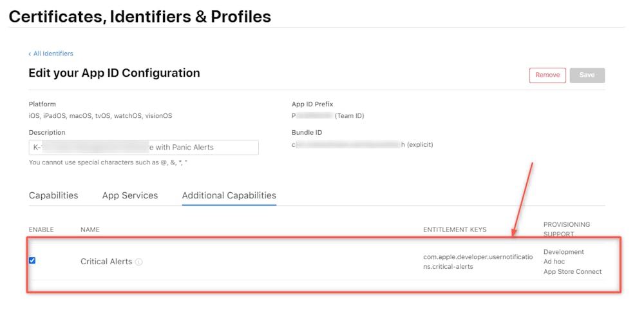This screenshot has width=644, height=330.
Task: Select the Additional Capabilities tab
Action: (229, 195)
